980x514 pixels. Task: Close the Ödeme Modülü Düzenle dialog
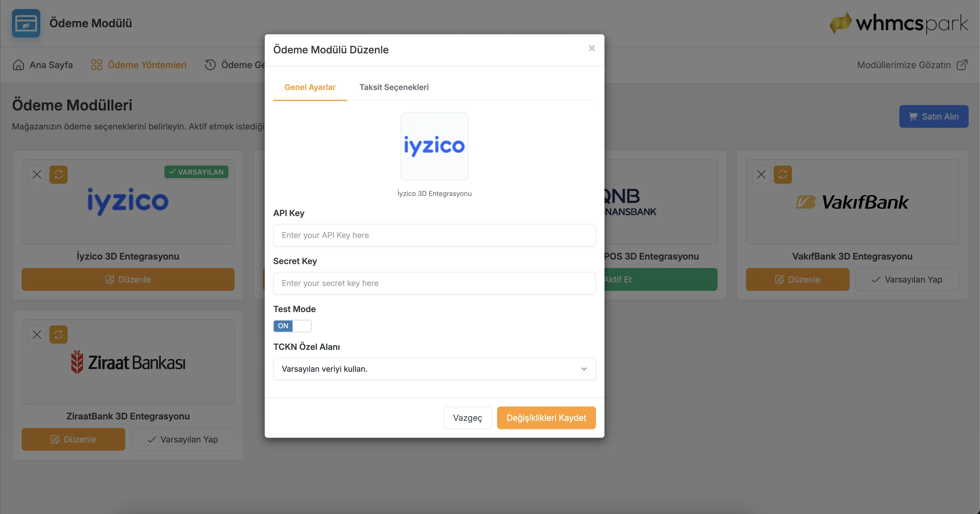[x=592, y=48]
